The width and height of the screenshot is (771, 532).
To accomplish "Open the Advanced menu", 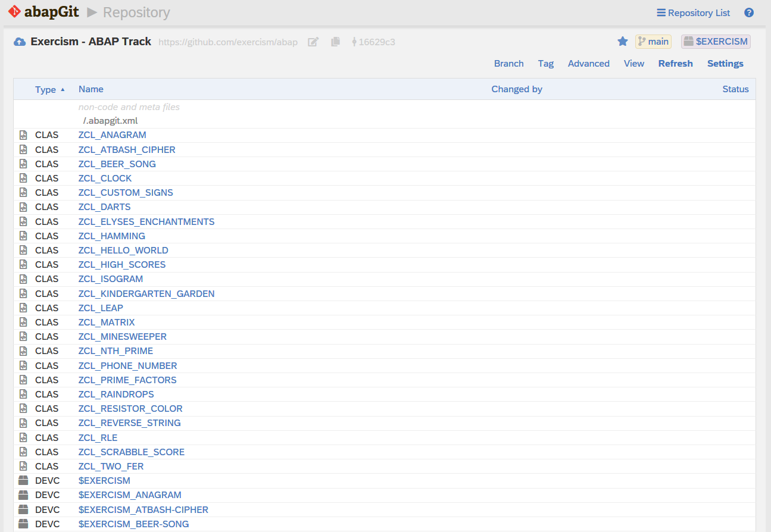I will (589, 64).
